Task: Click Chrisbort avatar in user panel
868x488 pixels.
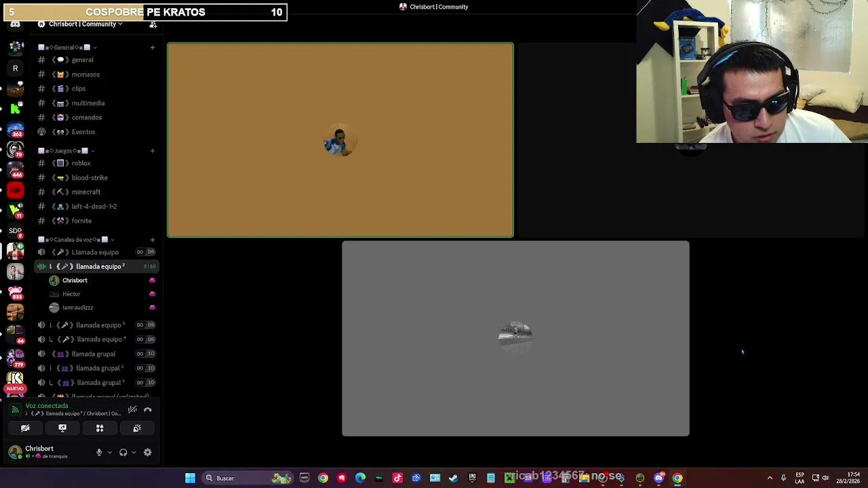Action: pyautogui.click(x=15, y=452)
